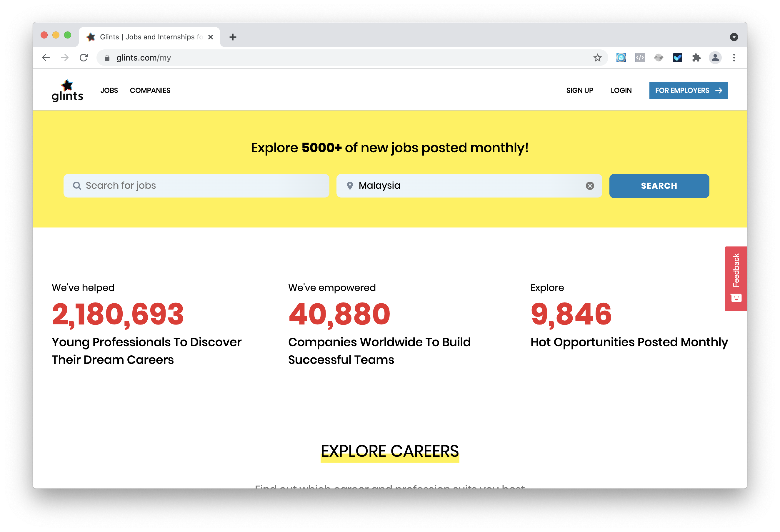Open a new browser tab
Screen dimensions: 780x532
coord(233,37)
